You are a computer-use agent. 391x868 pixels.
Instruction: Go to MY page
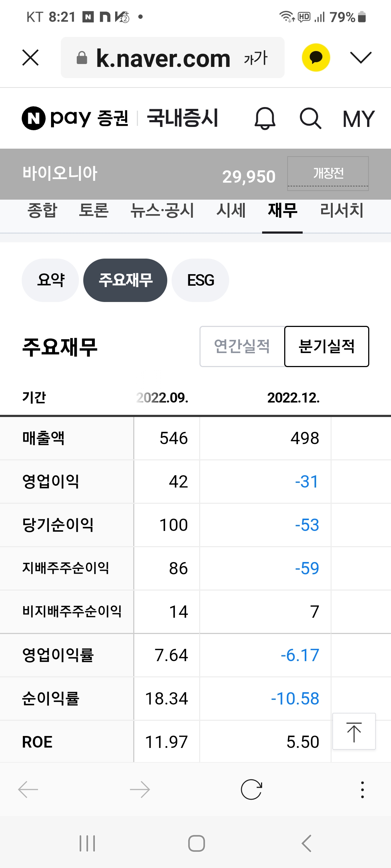click(358, 118)
